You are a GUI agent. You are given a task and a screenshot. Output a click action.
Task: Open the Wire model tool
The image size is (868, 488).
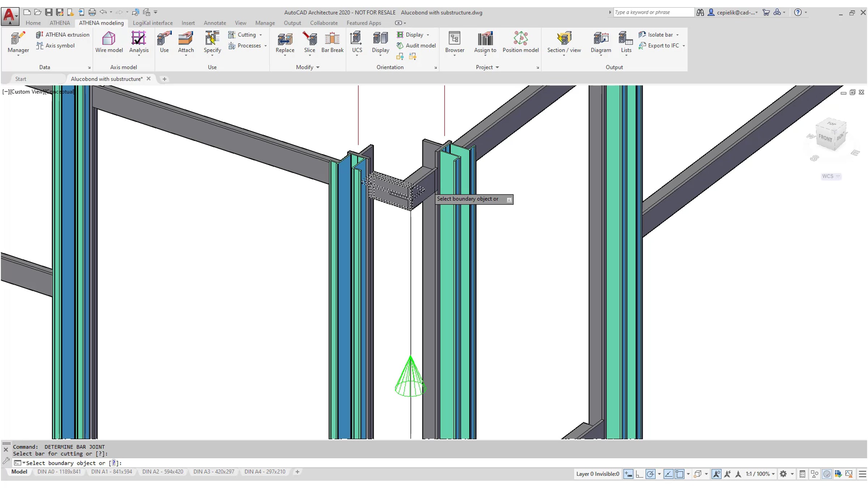109,42
